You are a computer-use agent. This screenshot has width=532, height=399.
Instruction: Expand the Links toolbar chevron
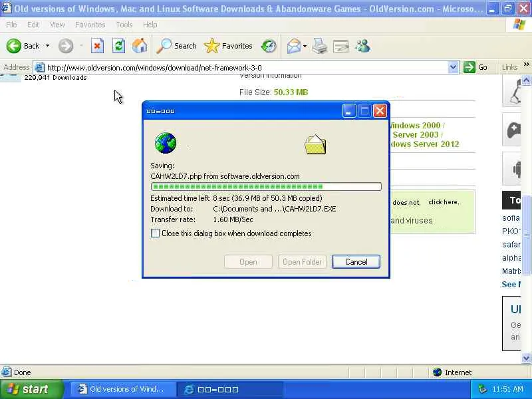pyautogui.click(x=526, y=65)
